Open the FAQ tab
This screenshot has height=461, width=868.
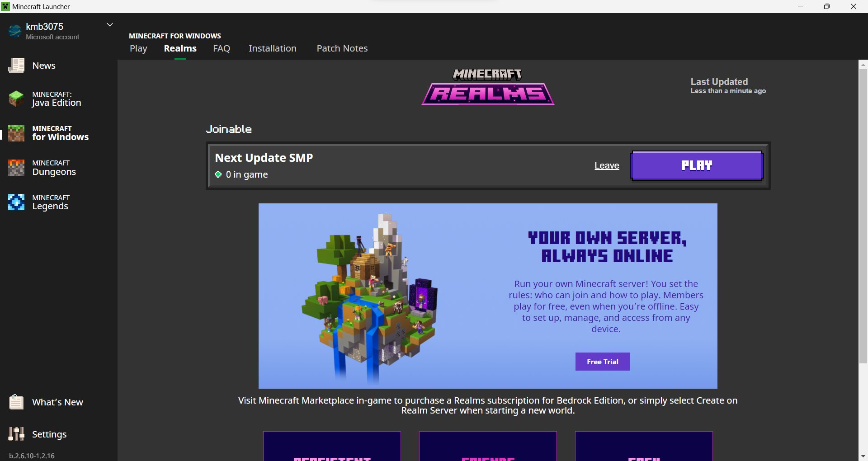222,48
